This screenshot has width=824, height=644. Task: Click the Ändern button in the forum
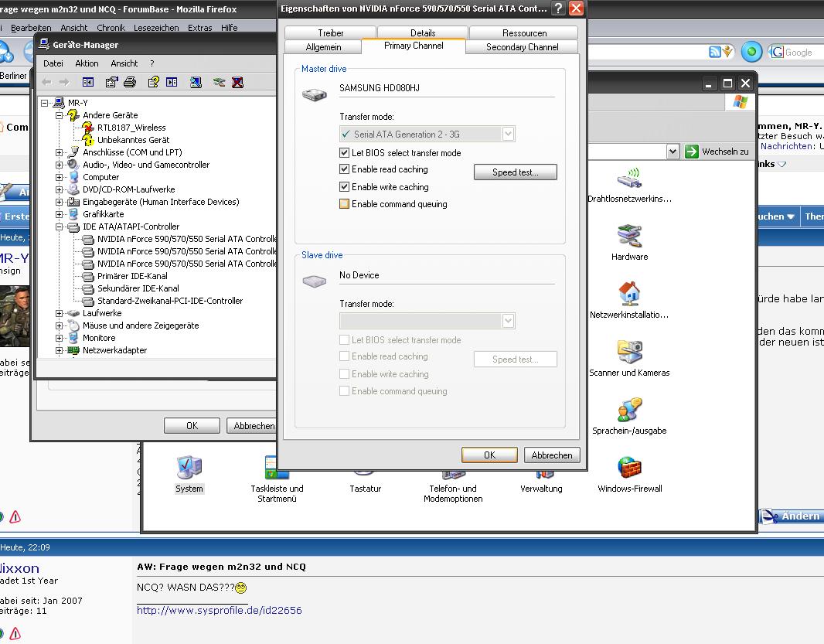click(792, 516)
